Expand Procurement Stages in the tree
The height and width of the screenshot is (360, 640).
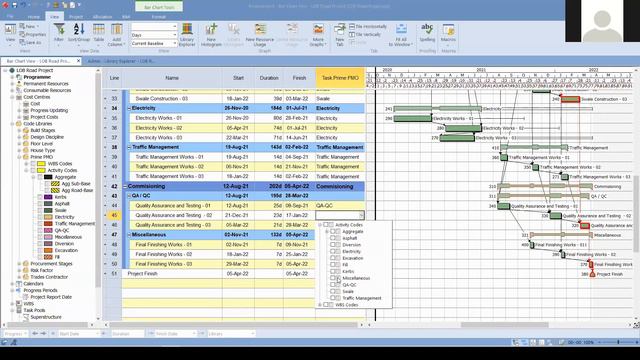(19, 264)
